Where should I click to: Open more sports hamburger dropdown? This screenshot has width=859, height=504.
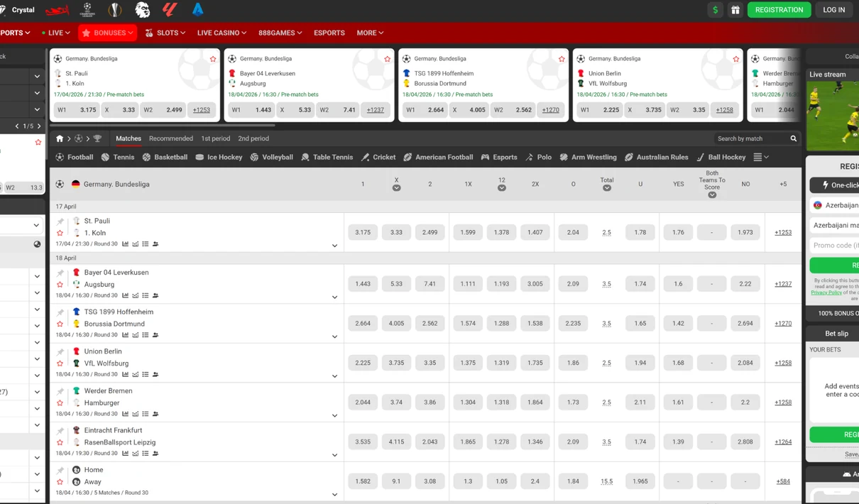click(761, 157)
